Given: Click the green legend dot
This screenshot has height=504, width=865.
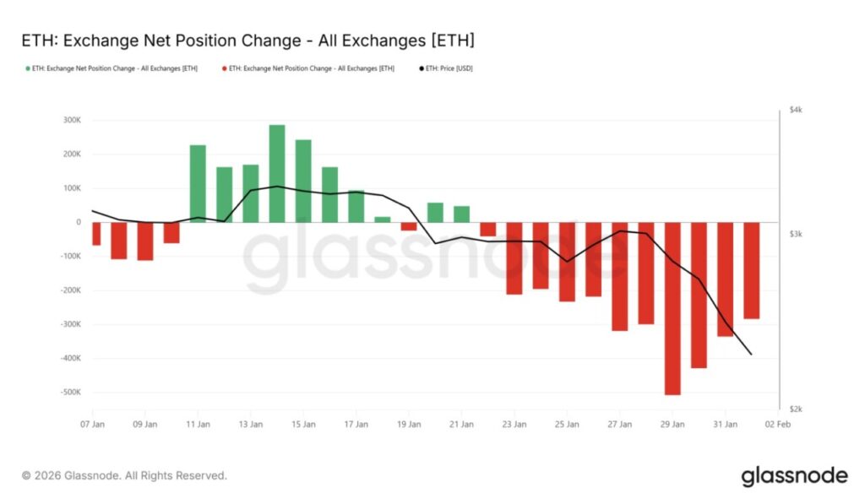Looking at the screenshot, I should pos(28,68).
